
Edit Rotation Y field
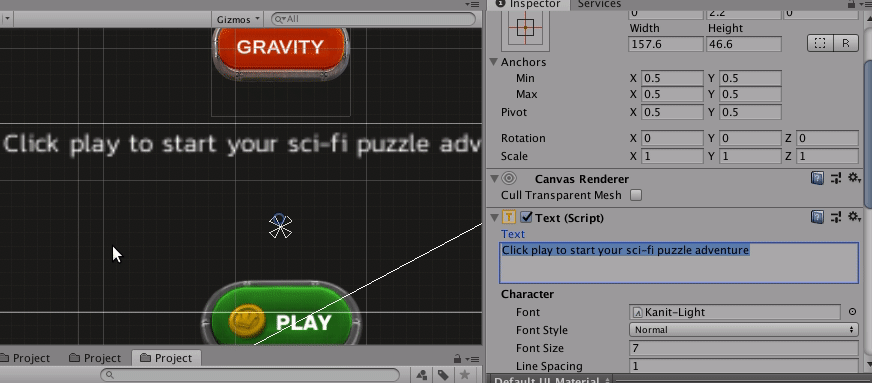click(x=750, y=138)
